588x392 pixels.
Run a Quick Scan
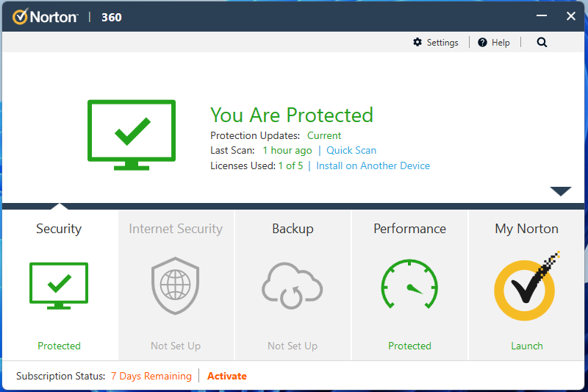click(x=351, y=150)
